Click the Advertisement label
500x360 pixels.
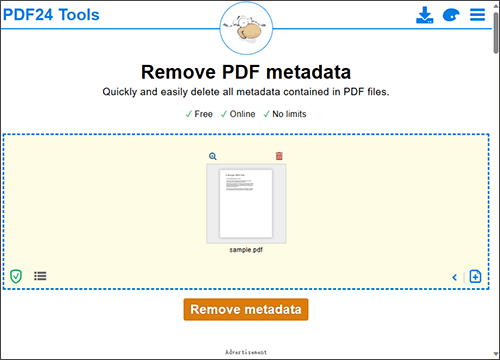(246, 352)
